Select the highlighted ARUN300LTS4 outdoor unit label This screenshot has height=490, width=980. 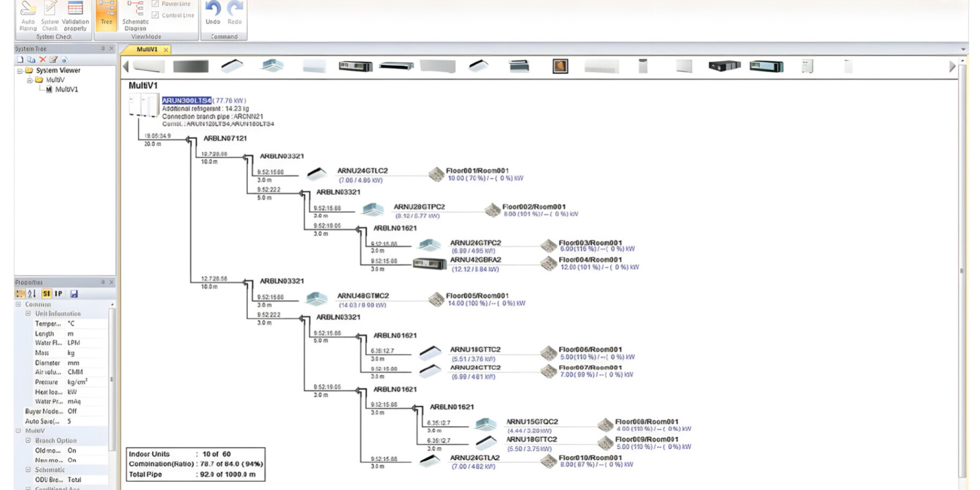click(187, 100)
